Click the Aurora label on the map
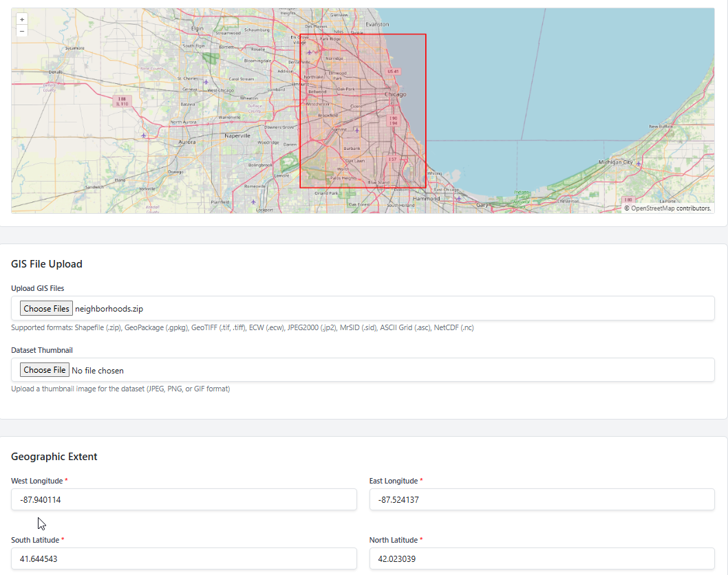This screenshot has height=575, width=728. click(x=187, y=142)
